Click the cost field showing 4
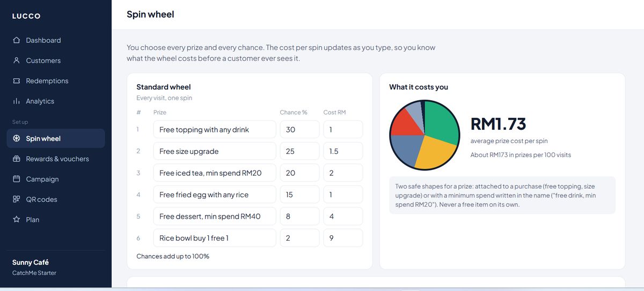The image size is (644, 291). point(343,217)
